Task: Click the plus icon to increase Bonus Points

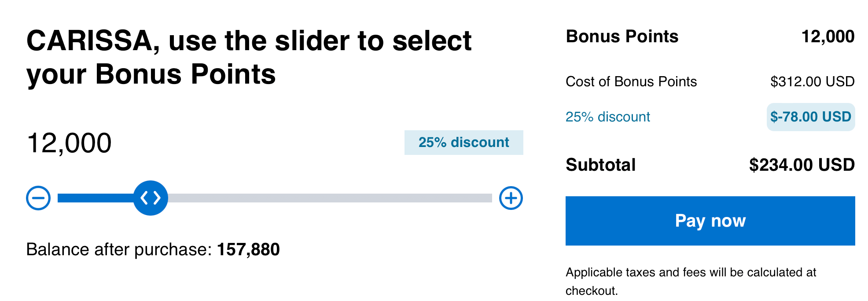Action: [x=511, y=198]
